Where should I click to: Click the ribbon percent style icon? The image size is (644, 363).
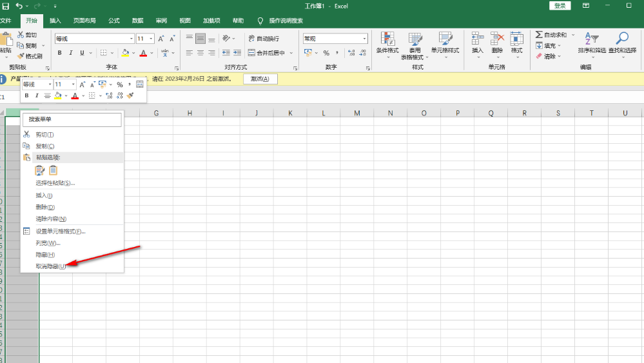326,53
